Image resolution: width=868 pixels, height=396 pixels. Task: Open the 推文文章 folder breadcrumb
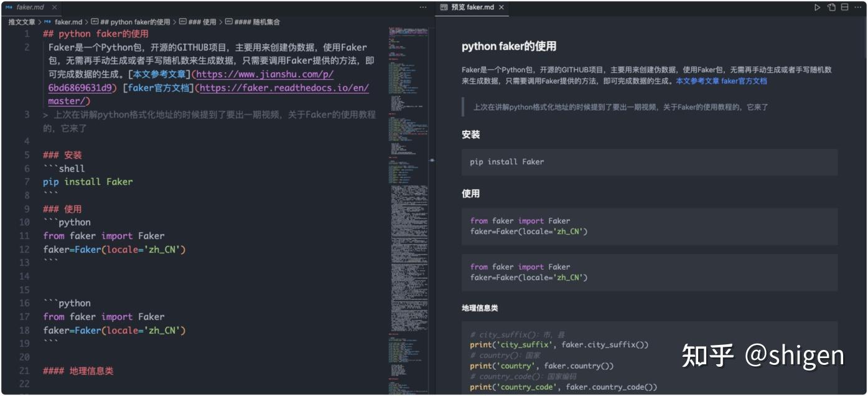22,22
